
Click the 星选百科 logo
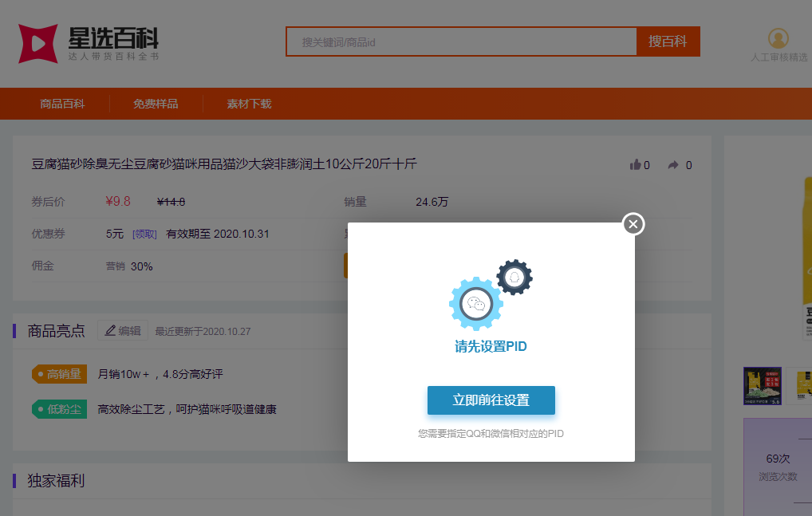coord(89,43)
